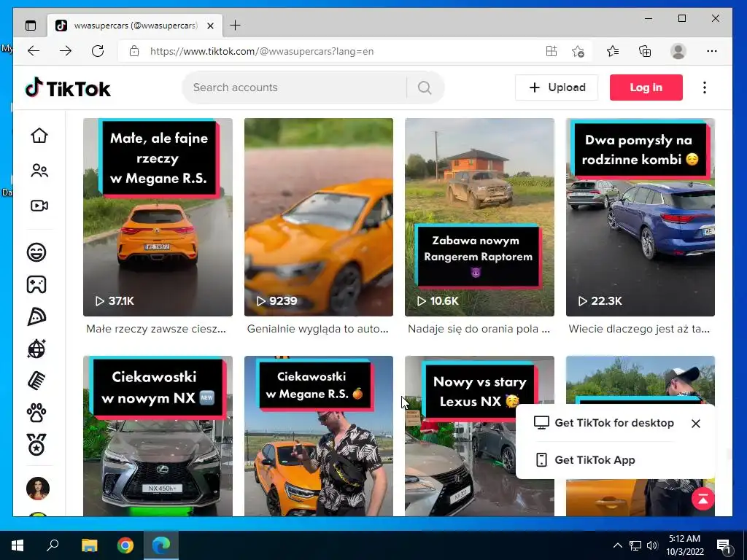Open the Dwa pomysły na rodzinne kombi video

(x=640, y=217)
